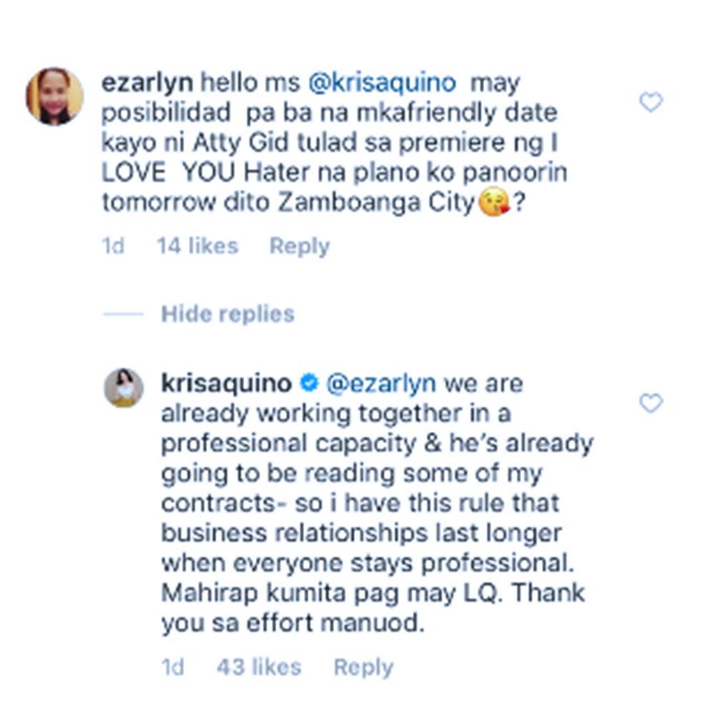Select krisaquino's reply about business relationships
Screen dimensions: 714x728
click(x=377, y=503)
